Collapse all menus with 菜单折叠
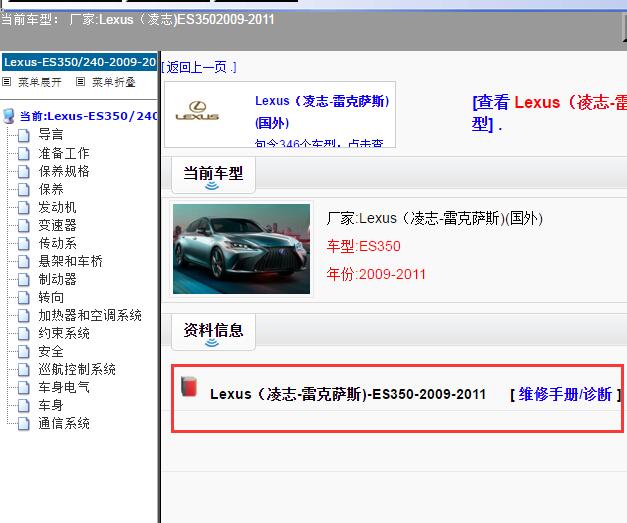The width and height of the screenshot is (627, 523). click(x=114, y=82)
